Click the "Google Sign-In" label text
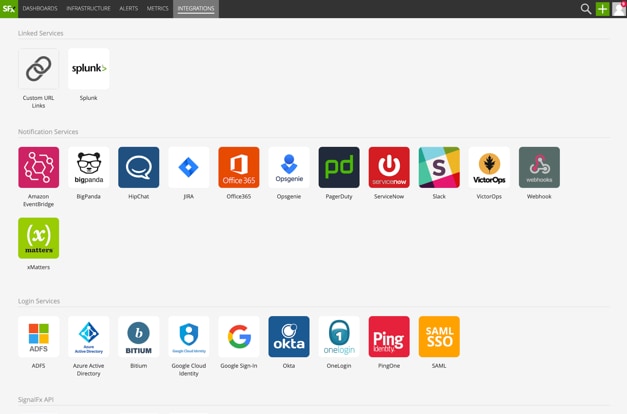627x414 pixels. pyautogui.click(x=239, y=366)
